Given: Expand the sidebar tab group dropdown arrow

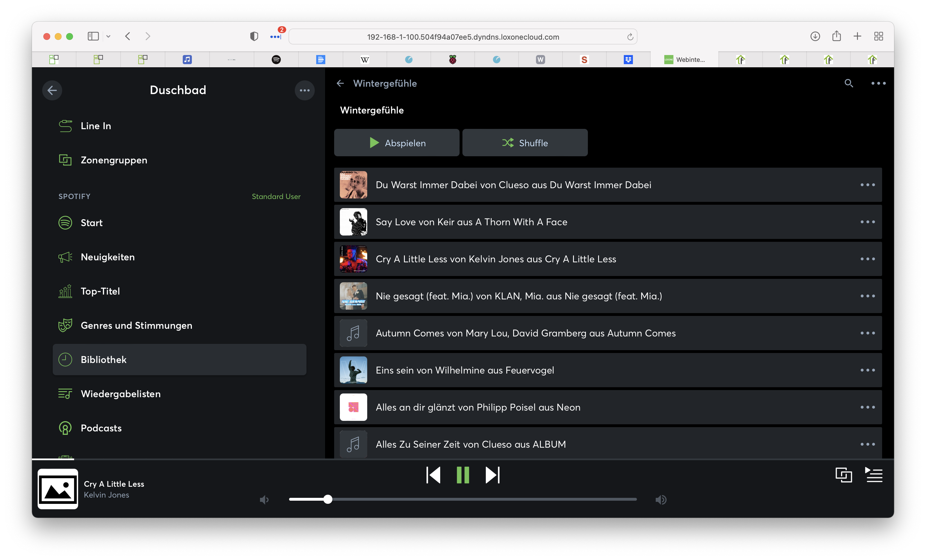Looking at the screenshot, I should pos(108,36).
